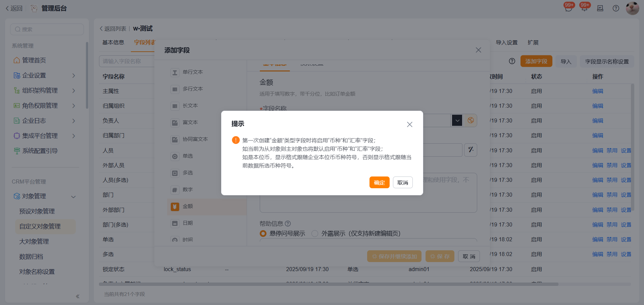Open the notification bell in the header
Viewport: 644px width, 305px height.
tap(584, 8)
